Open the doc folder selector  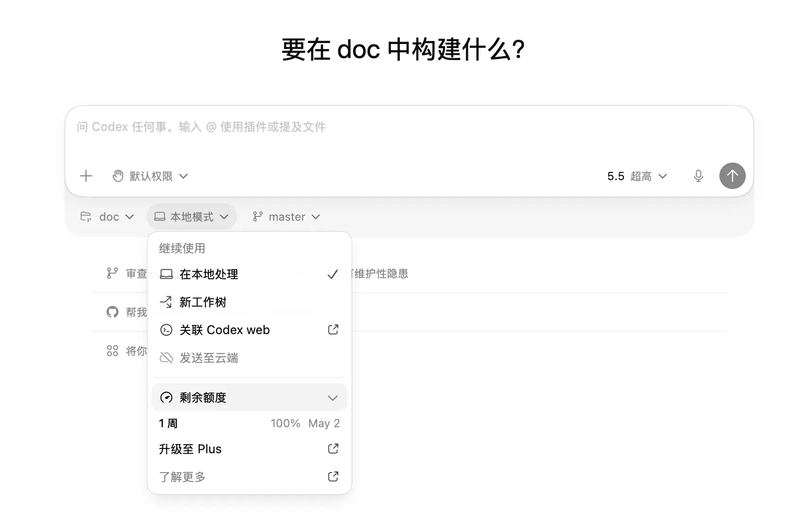(108, 217)
